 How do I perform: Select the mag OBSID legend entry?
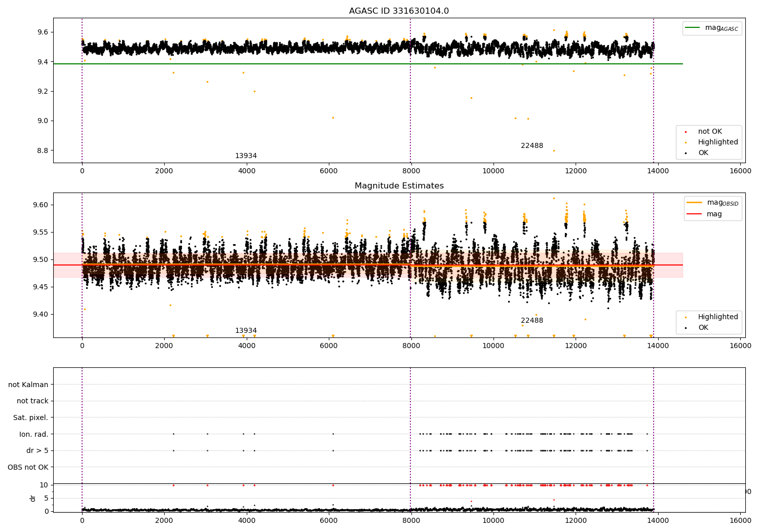pyautogui.click(x=713, y=203)
